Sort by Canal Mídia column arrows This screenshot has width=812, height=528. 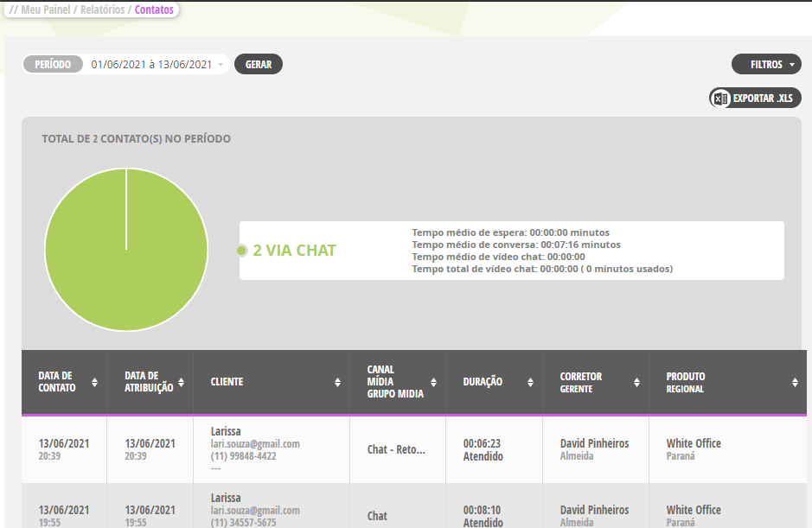tap(433, 382)
